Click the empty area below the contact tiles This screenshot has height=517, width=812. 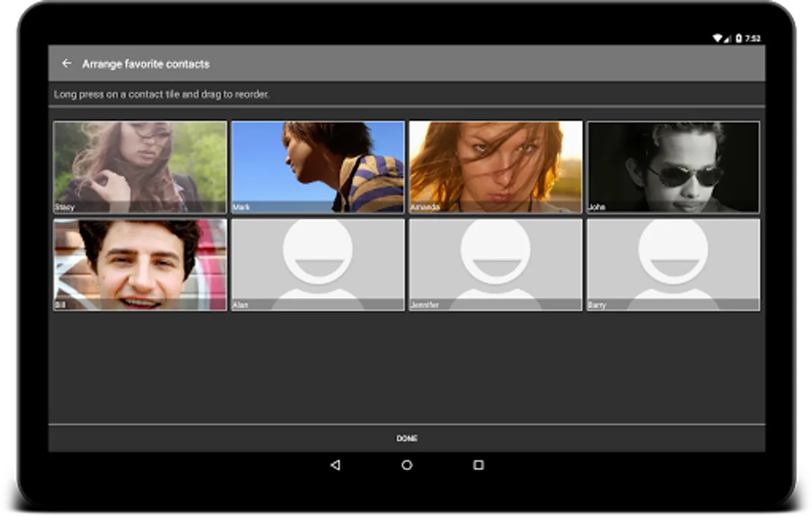[406, 368]
